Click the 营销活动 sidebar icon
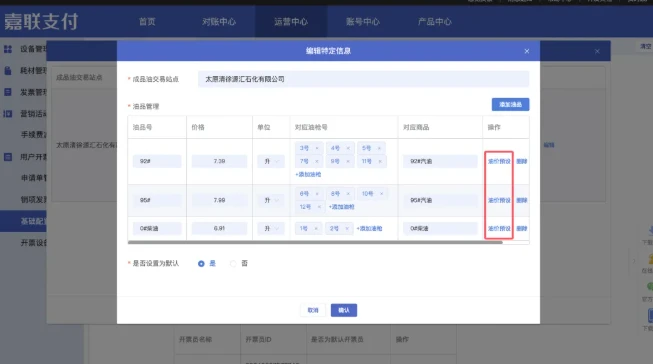653x364 pixels. point(8,114)
